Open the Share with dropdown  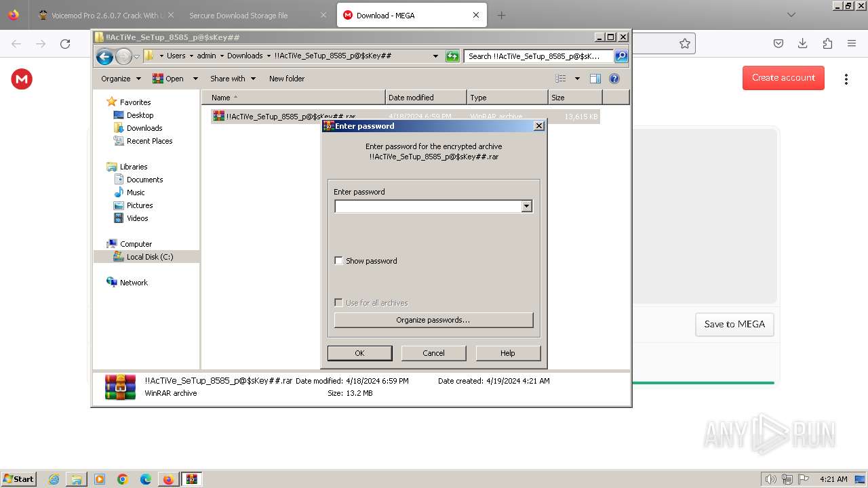[x=233, y=79]
